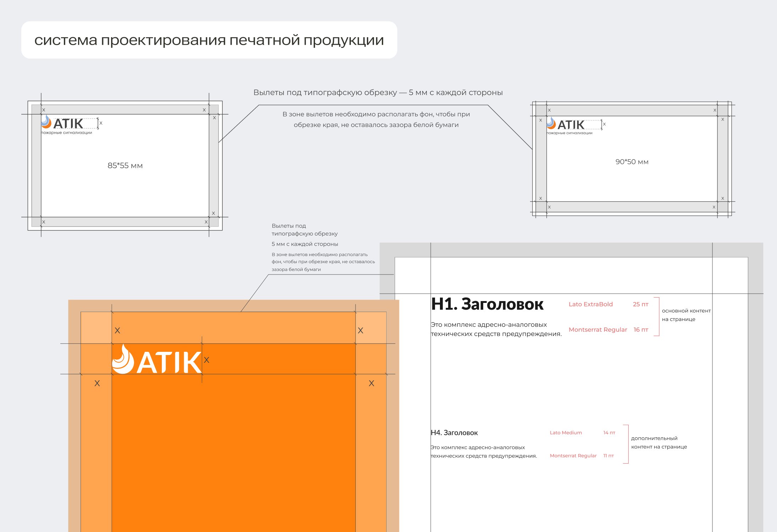Click top-right X spacing marker on orange layout
Image resolution: width=777 pixels, height=532 pixels.
[360, 331]
